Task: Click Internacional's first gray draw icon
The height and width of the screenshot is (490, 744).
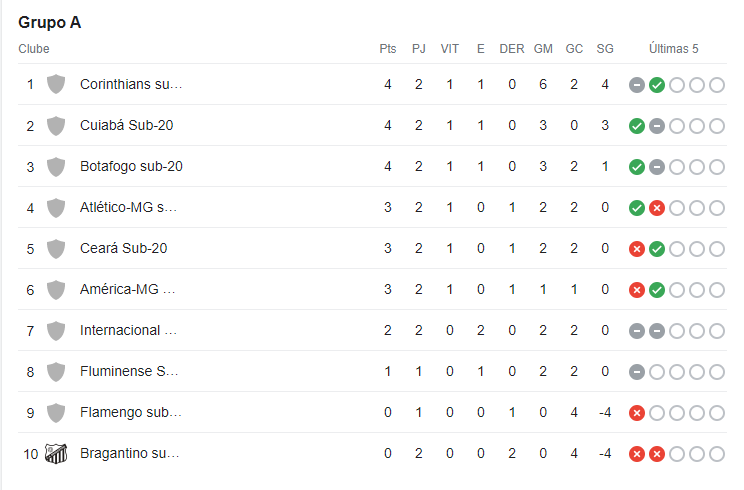Action: click(637, 331)
